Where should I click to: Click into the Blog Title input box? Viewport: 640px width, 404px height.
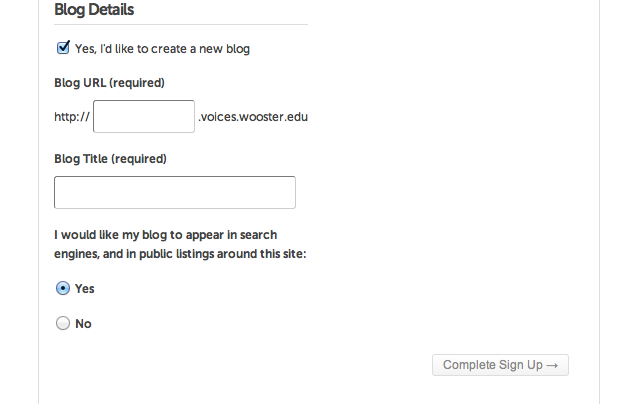pyautogui.click(x=174, y=192)
